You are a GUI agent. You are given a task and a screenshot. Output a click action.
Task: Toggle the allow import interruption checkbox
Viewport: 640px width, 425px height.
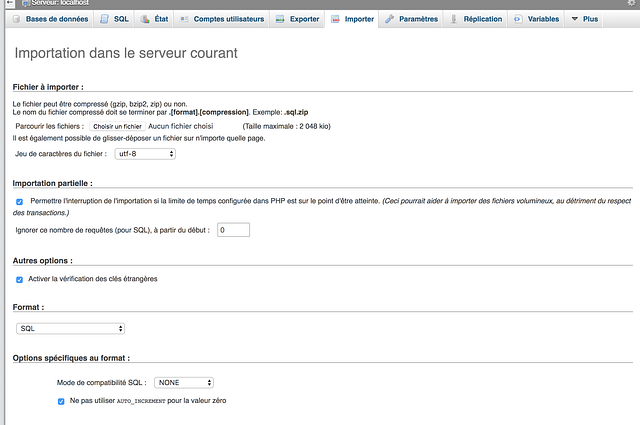[20, 202]
